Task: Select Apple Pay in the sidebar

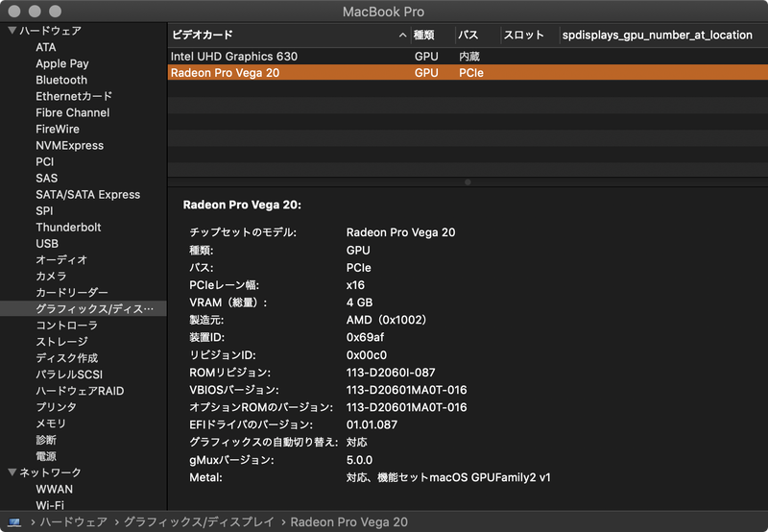Action: (x=62, y=63)
